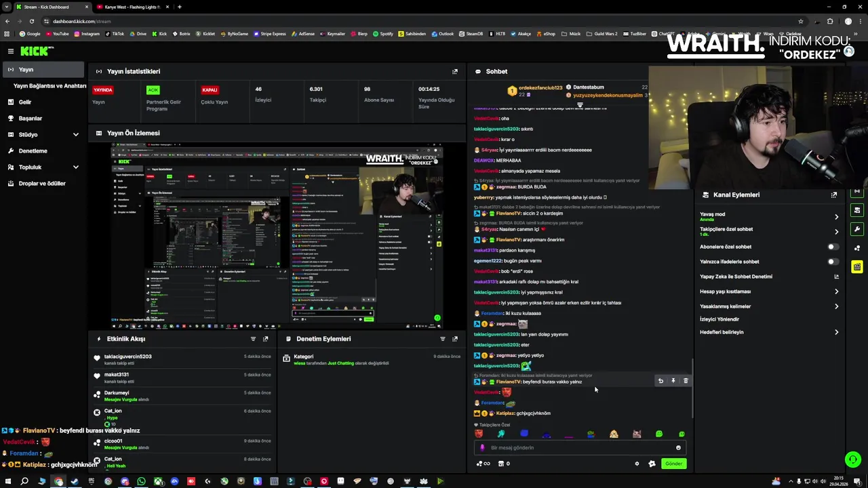Bookmark this page with the star icon
The image size is (868, 488).
pos(801,21)
